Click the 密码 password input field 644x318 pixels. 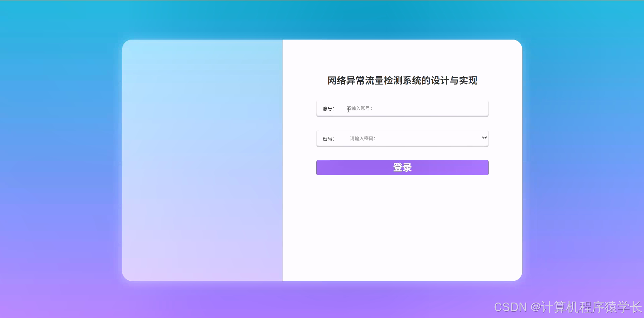[402, 138]
